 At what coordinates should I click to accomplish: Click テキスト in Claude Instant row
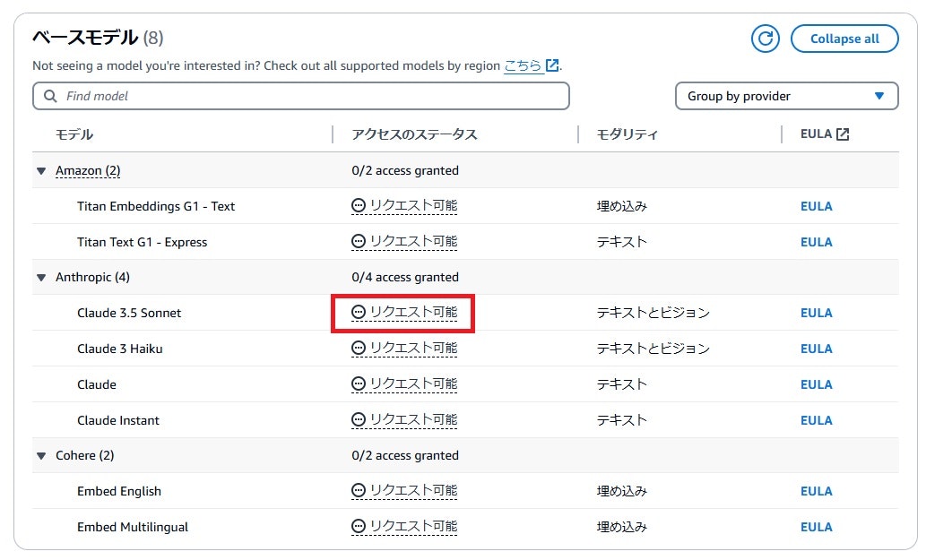point(622,420)
